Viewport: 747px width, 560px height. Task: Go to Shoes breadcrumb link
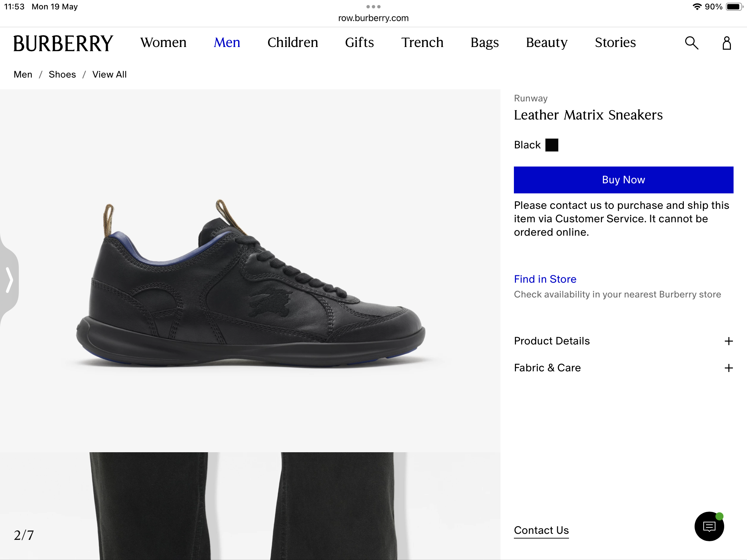[x=62, y=75]
